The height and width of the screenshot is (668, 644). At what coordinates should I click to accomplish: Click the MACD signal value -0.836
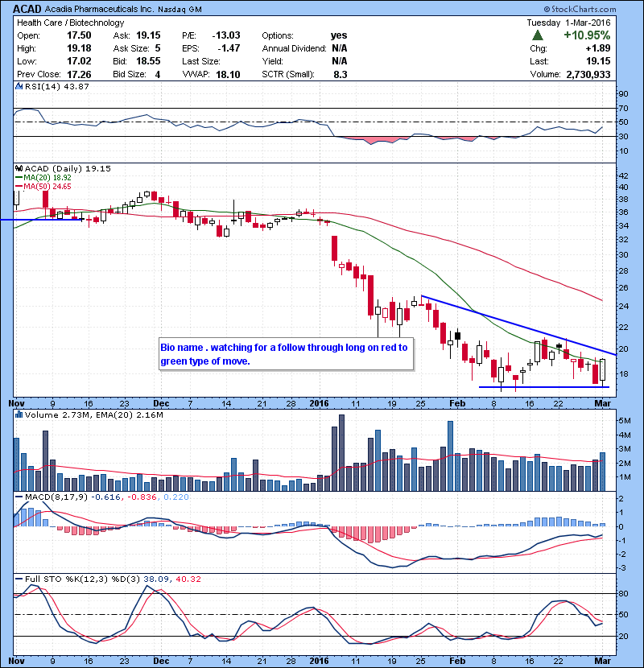(142, 497)
